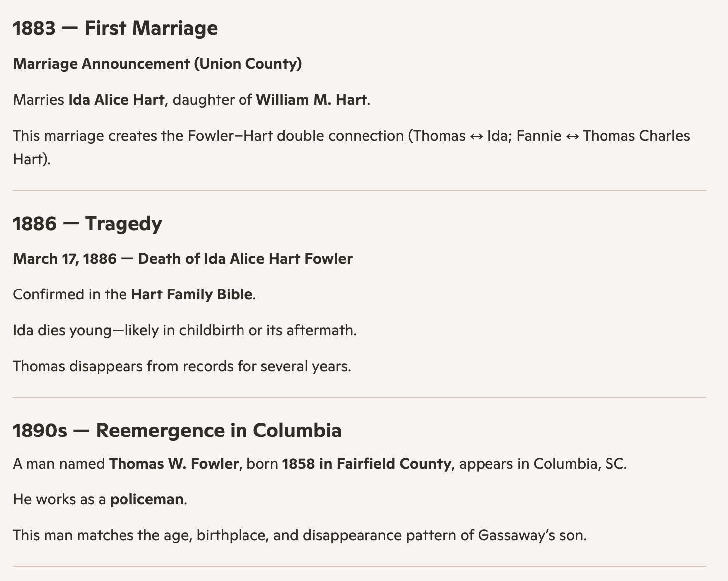Click the "1886 — Tragedy" heading

88,224
